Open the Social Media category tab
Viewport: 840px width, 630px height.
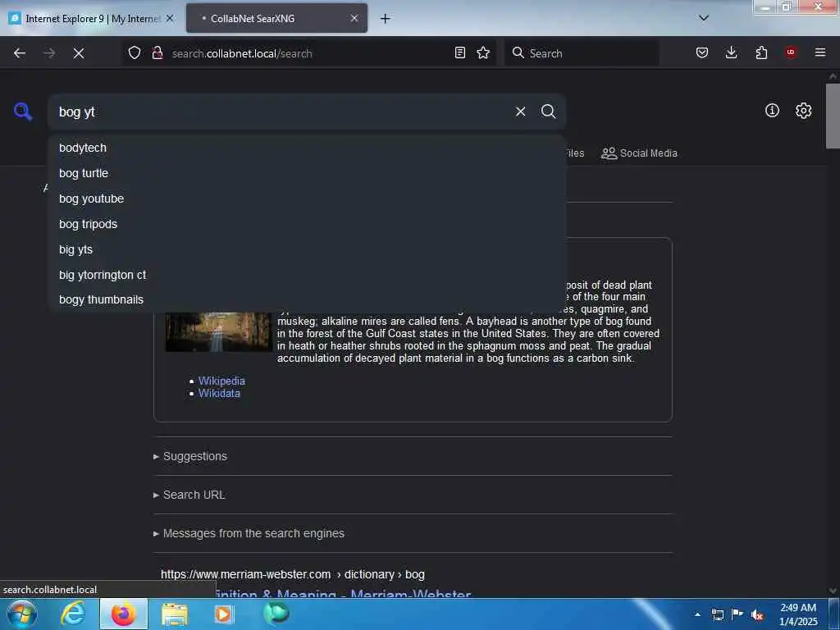639,153
